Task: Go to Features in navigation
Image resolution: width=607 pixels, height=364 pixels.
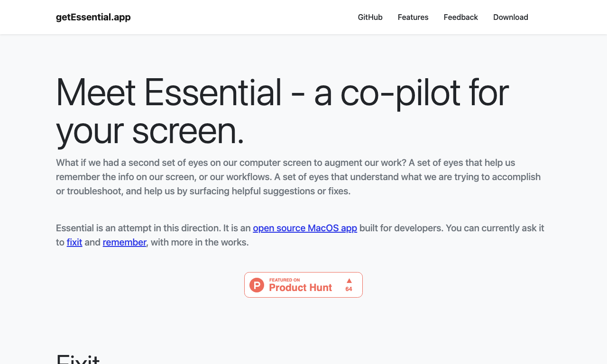Action: click(x=413, y=17)
